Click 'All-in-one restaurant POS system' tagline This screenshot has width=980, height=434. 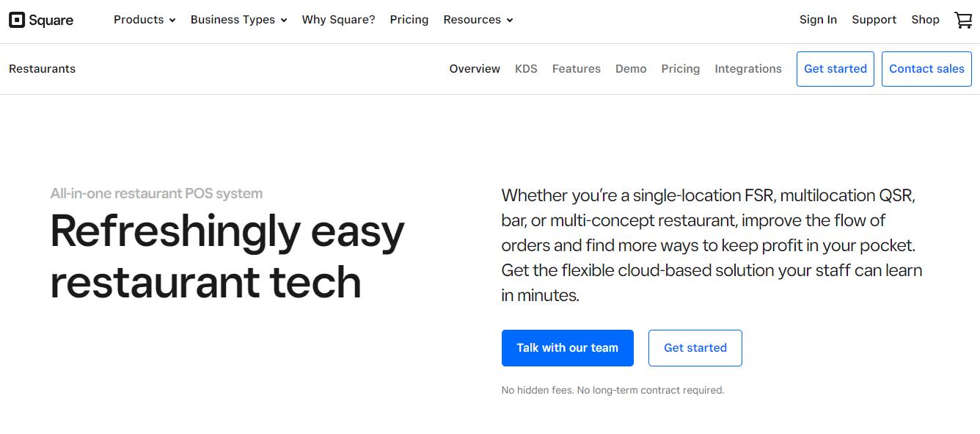(x=156, y=194)
